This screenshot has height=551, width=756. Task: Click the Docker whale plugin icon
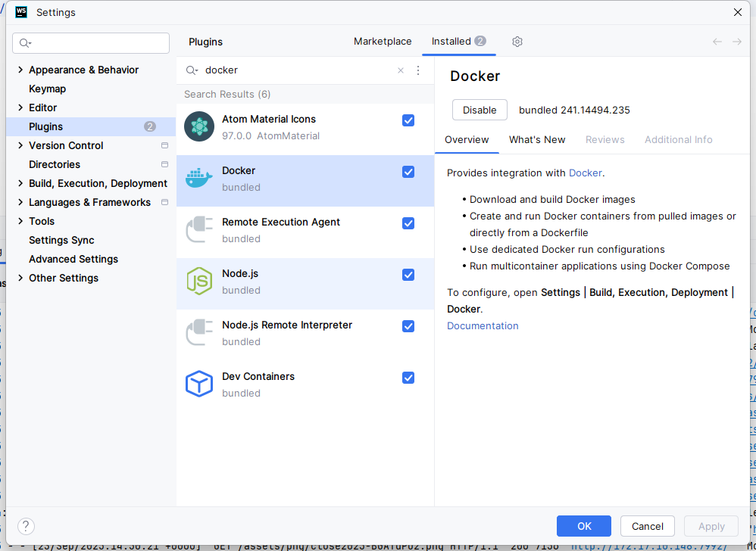coord(199,178)
